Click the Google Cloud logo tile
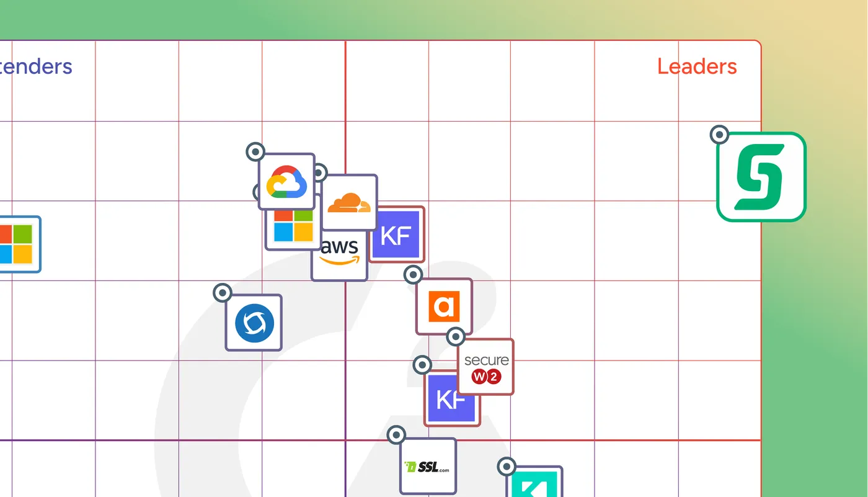Image resolution: width=868 pixels, height=497 pixels. [x=286, y=181]
